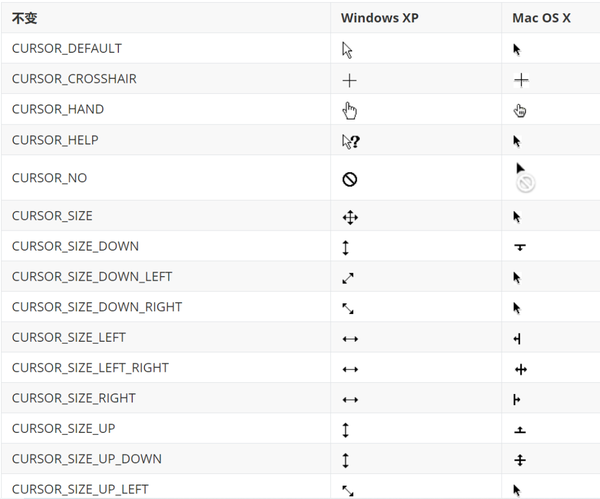This screenshot has width=600, height=499.
Task: Click the Windows XP default arrow cursor icon
Action: tap(347, 49)
